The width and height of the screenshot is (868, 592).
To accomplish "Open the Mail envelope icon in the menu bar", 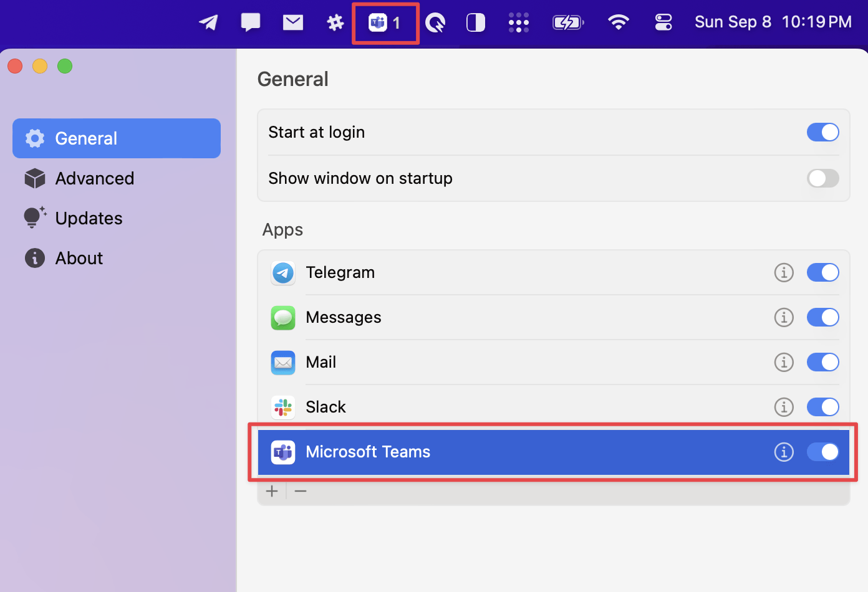I will [293, 22].
